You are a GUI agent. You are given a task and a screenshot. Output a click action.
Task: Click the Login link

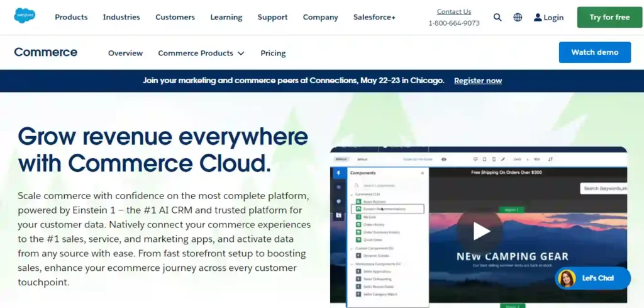tap(548, 17)
